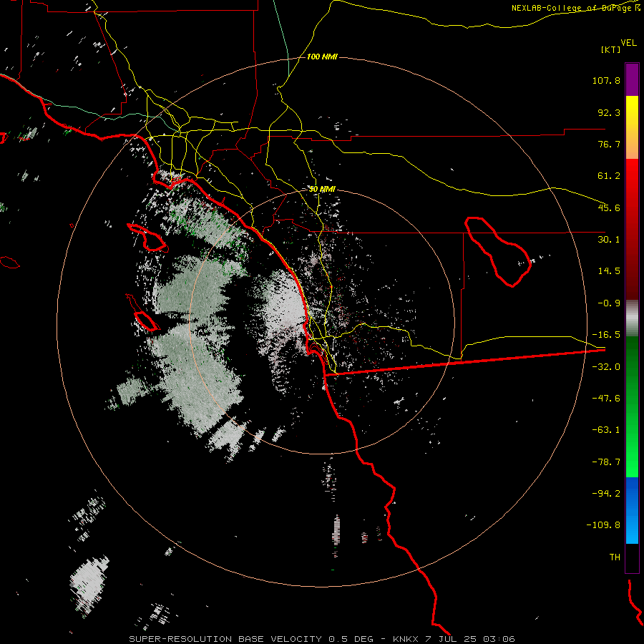Click the gray zero-velocity band on the scale
The width and height of the screenshot is (644, 644).
(632, 318)
